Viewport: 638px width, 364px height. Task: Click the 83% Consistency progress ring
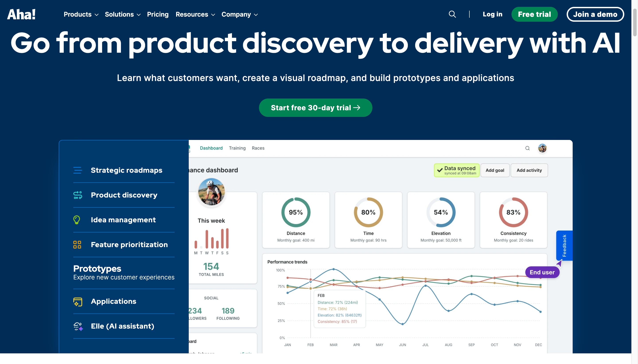[513, 212]
